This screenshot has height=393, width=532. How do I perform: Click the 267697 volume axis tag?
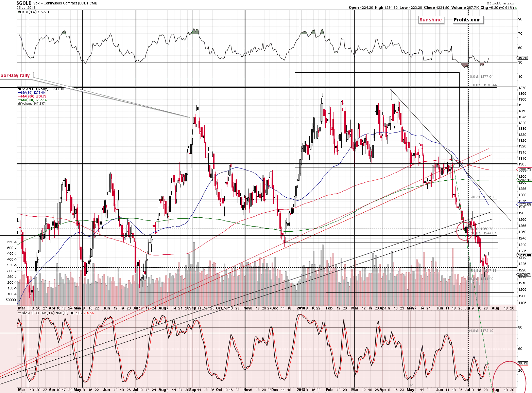pyautogui.click(x=524, y=274)
